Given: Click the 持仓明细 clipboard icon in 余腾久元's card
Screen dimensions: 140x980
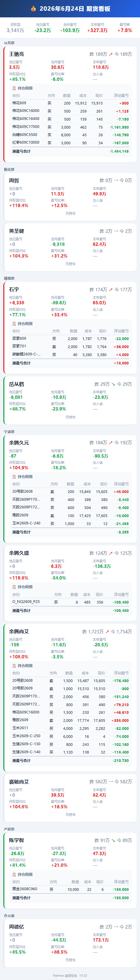Looking at the screenshot, I should click(x=14, y=477).
